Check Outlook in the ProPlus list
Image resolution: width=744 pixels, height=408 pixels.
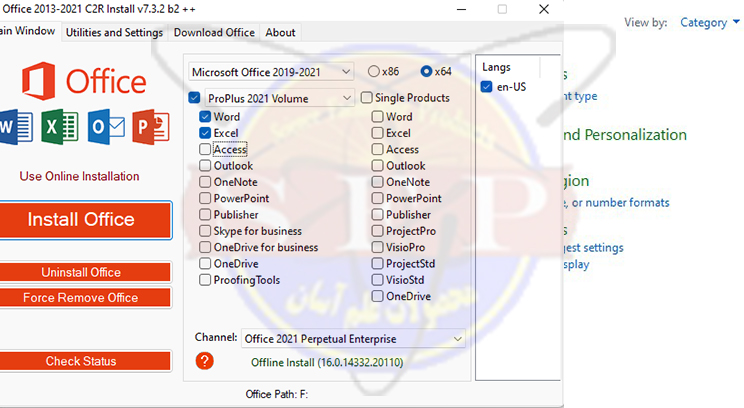tap(205, 166)
